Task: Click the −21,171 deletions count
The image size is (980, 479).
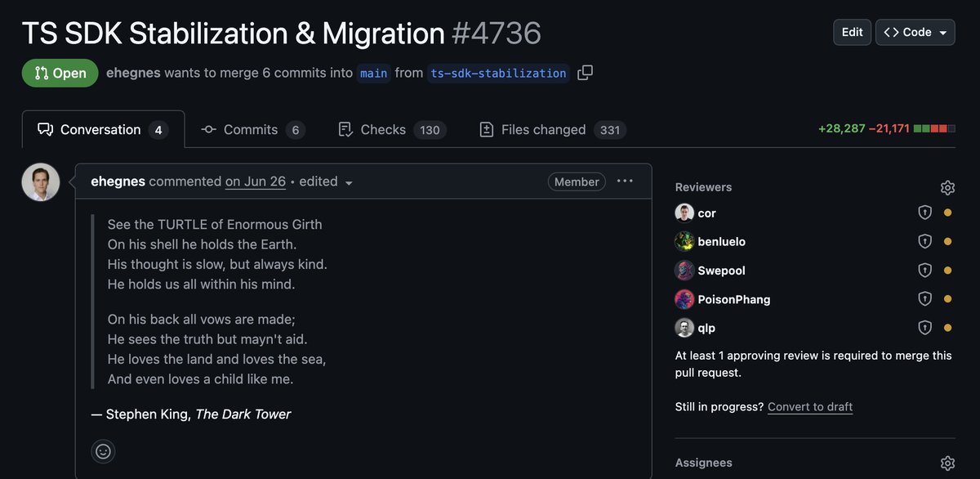Action: (889, 129)
